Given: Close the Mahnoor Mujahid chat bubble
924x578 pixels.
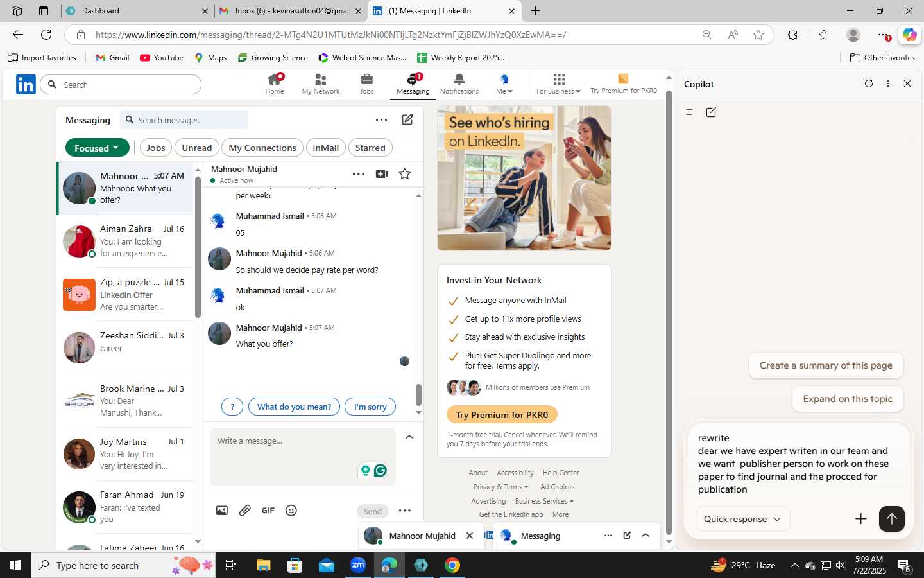Looking at the screenshot, I should point(470,536).
